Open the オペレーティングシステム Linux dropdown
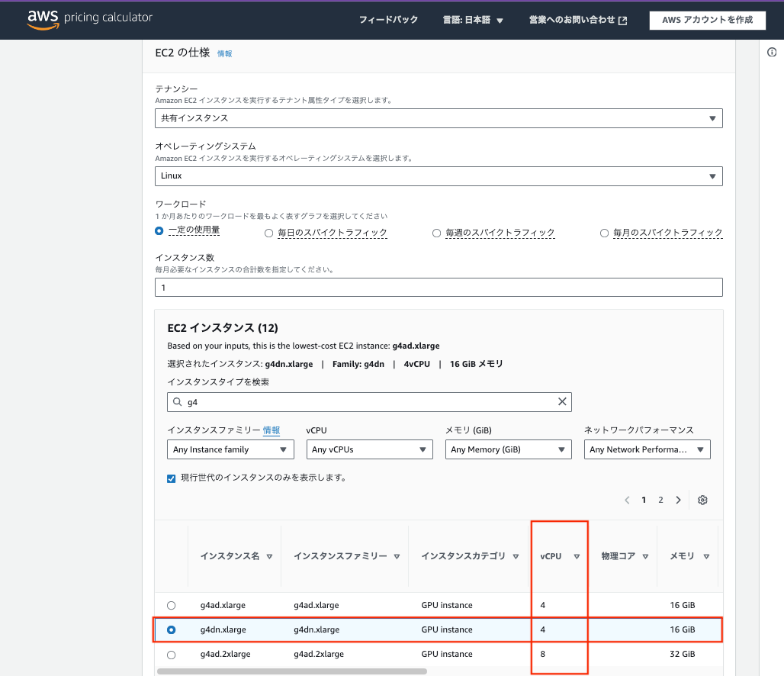Viewport: 784px width, 676px height. tap(439, 176)
